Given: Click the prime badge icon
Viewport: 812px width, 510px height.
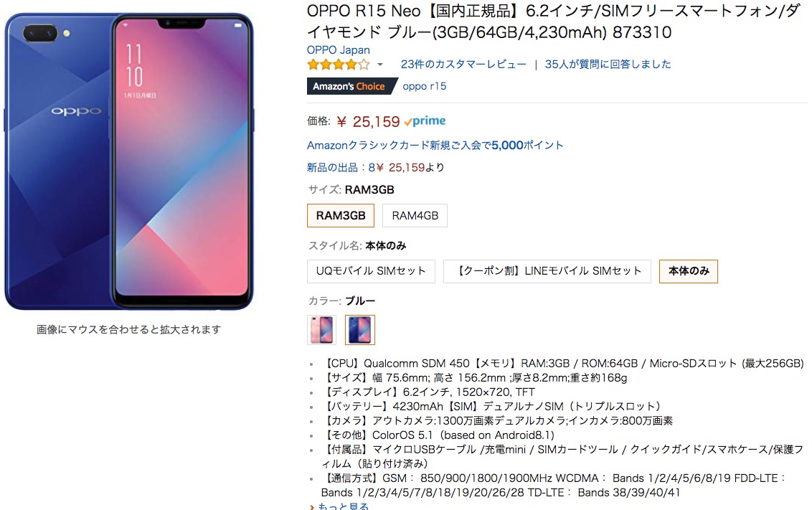Looking at the screenshot, I should point(425,121).
